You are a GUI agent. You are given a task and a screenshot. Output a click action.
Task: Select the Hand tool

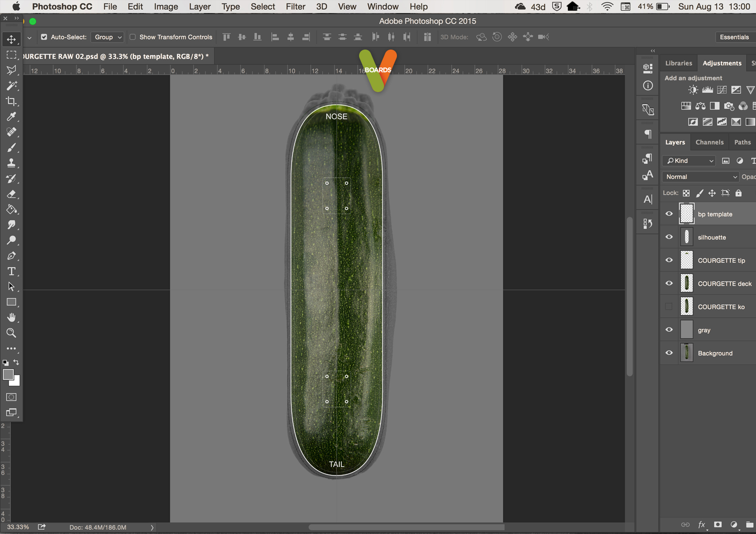pos(11,317)
